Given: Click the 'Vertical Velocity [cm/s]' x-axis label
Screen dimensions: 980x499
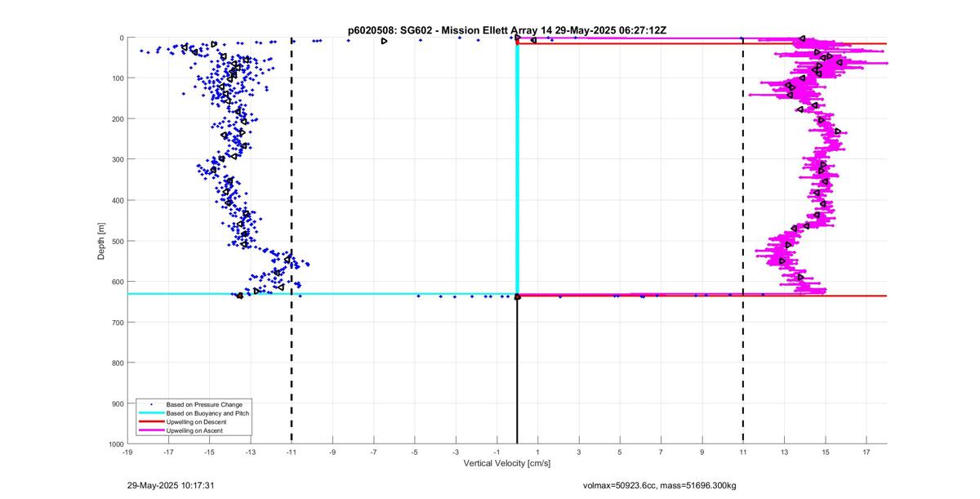Looking at the screenshot, I should point(507,463).
